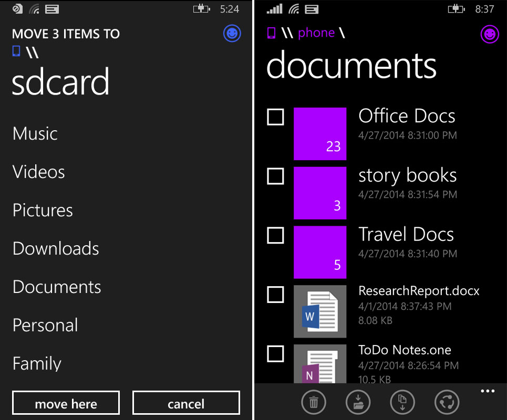Viewport: 507px width, 420px height.
Task: Tap the ToDo Notes.one OneNote file icon
Action: coord(320,364)
